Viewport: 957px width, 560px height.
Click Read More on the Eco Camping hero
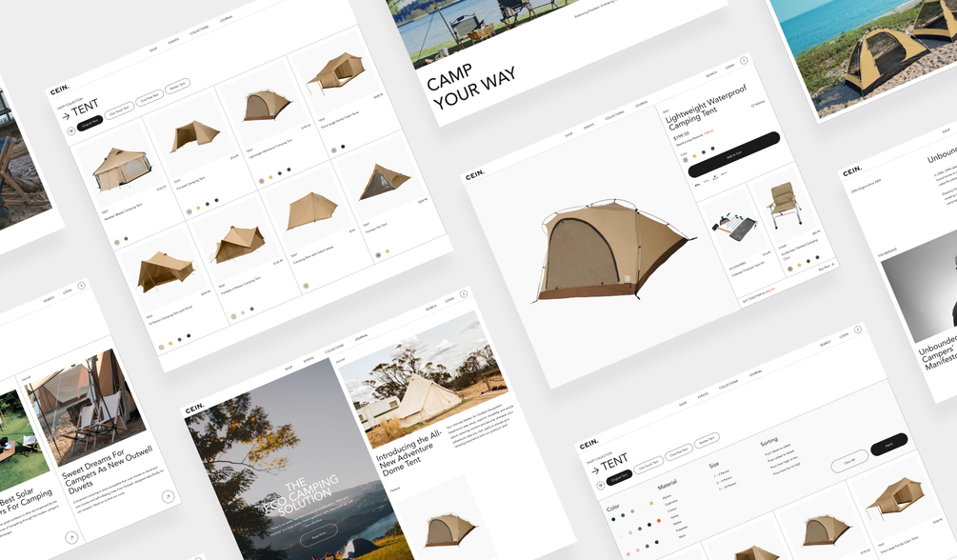(x=319, y=535)
